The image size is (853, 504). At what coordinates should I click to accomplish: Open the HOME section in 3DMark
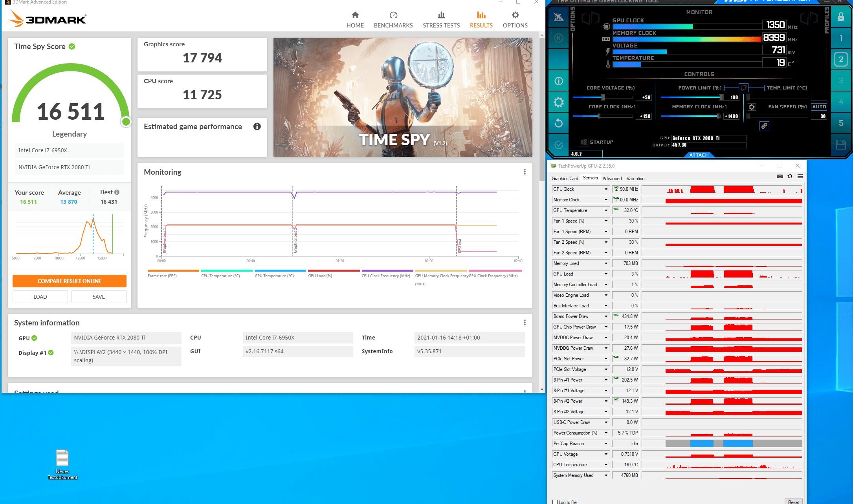point(355,20)
